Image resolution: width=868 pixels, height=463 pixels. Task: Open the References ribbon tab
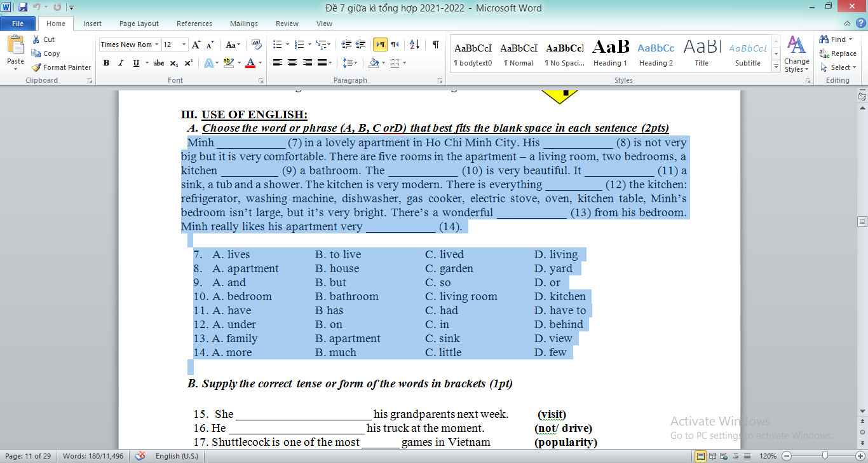[194, 24]
